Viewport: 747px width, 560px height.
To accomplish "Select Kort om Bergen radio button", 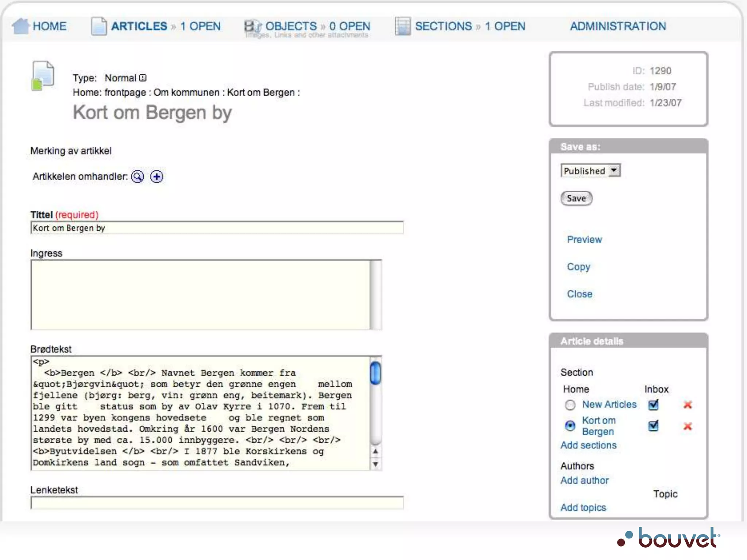I will pos(570,426).
